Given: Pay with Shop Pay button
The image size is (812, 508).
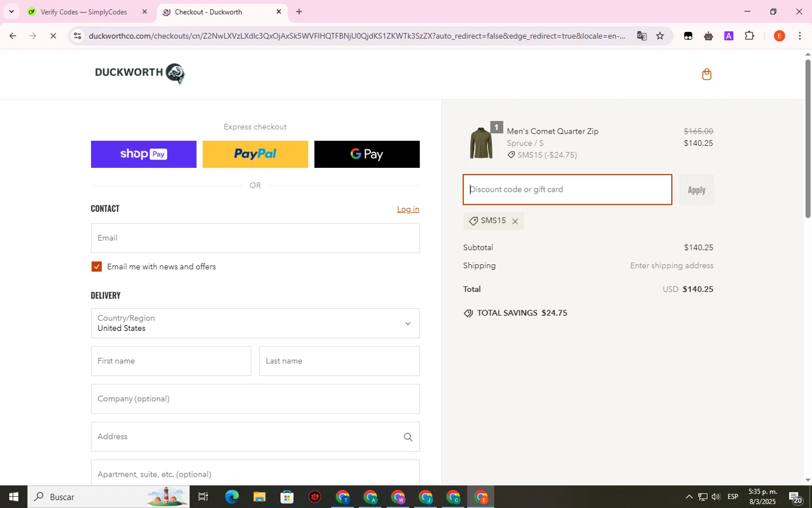Looking at the screenshot, I should [143, 154].
